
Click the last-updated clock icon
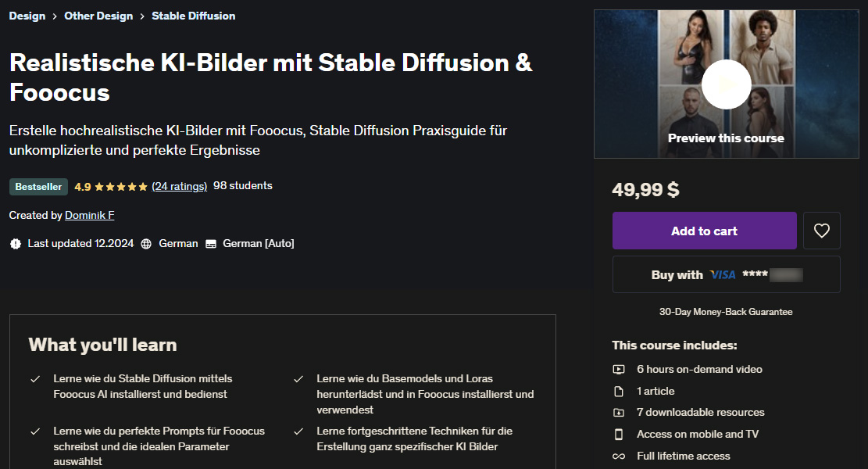(x=16, y=243)
